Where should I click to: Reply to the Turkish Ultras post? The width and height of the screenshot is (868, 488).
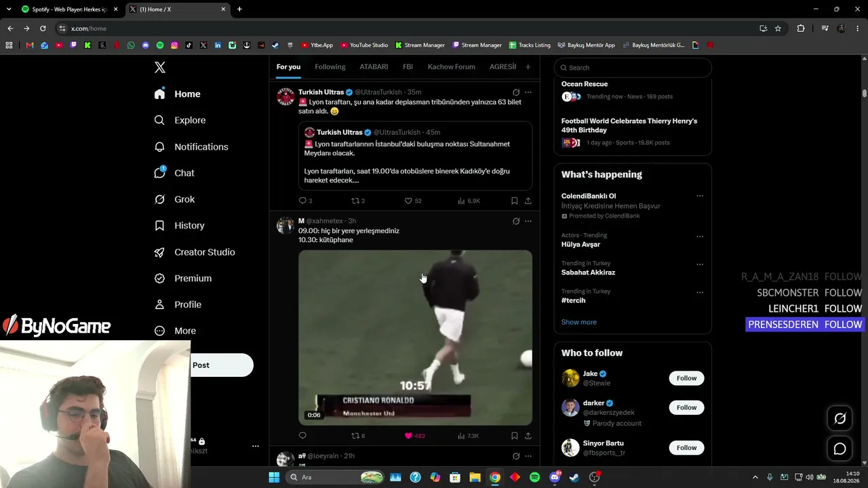click(x=302, y=201)
